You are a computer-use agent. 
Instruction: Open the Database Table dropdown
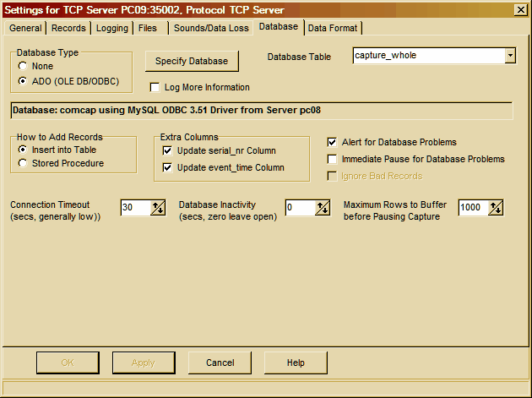click(510, 56)
